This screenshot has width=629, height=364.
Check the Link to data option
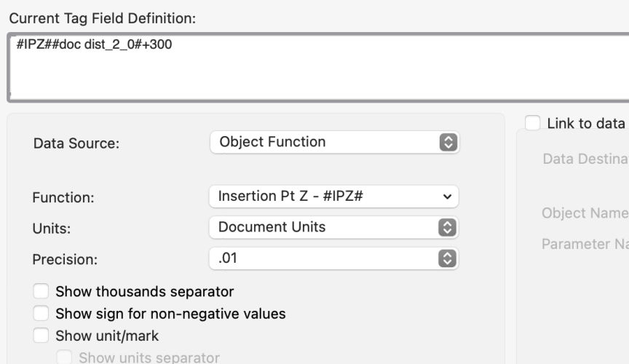(x=532, y=124)
